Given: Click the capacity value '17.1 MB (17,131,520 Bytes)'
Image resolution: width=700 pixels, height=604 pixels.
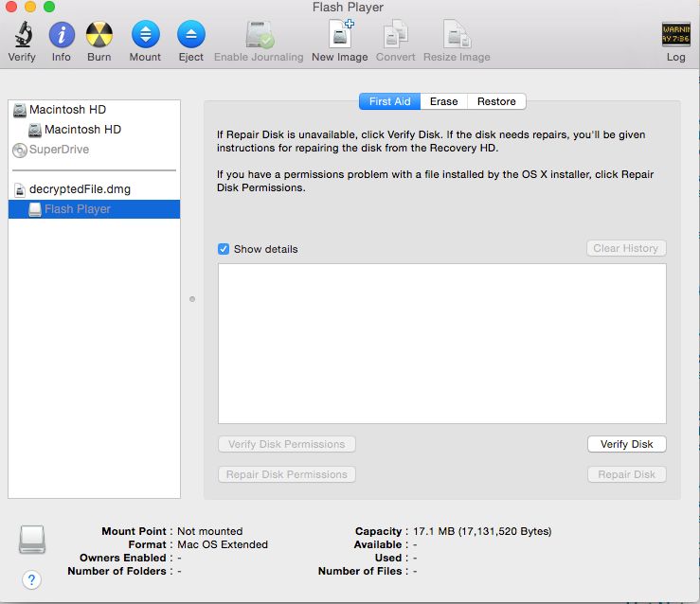Looking at the screenshot, I should [482, 531].
